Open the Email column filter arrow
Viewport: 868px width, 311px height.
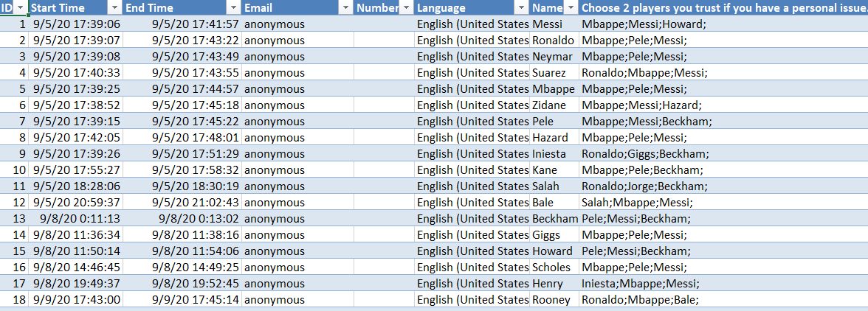click(x=345, y=8)
